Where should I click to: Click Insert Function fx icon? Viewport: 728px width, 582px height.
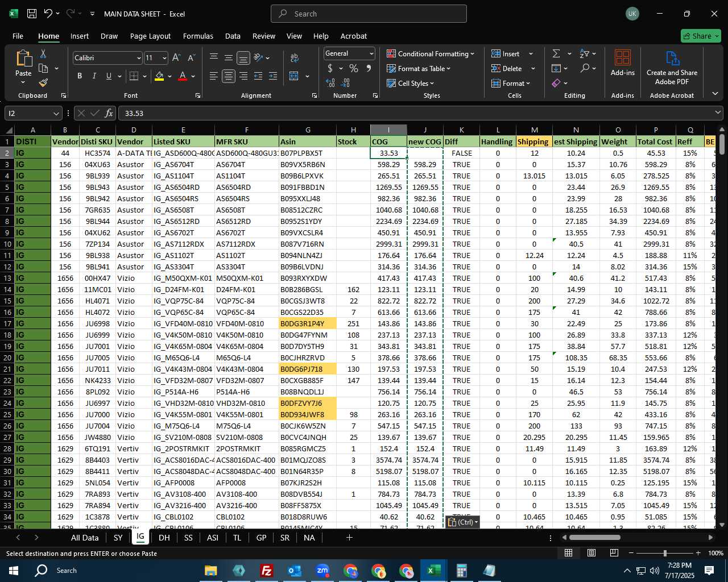pyautogui.click(x=109, y=113)
